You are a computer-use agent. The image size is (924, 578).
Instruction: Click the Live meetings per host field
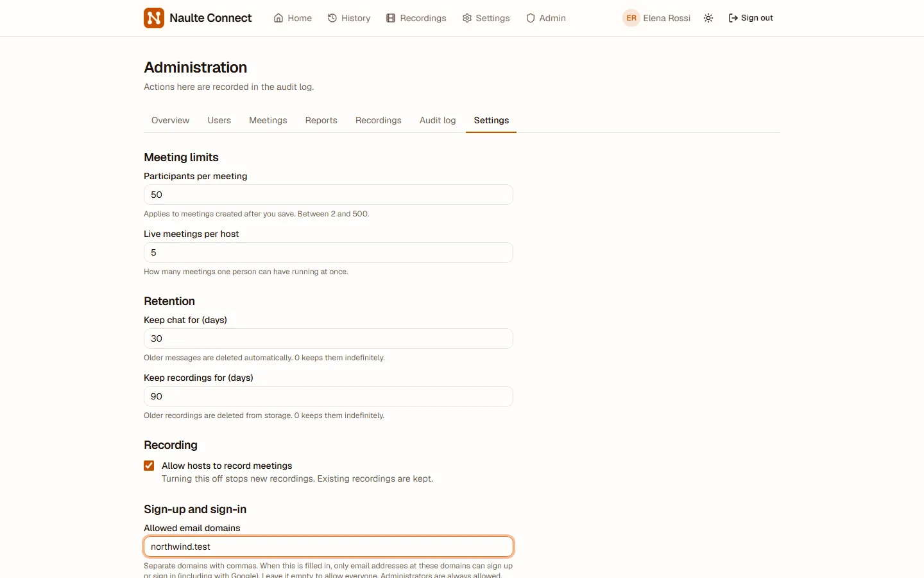tap(329, 252)
